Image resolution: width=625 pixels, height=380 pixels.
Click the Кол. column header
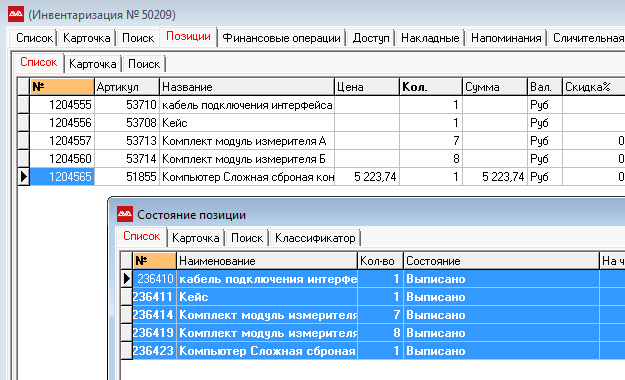click(431, 87)
